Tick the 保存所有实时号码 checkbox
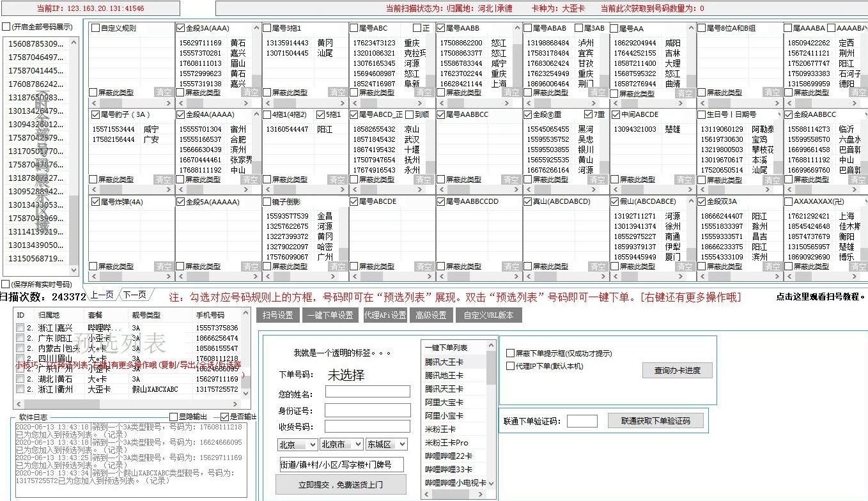868x501 pixels. pyautogui.click(x=6, y=284)
